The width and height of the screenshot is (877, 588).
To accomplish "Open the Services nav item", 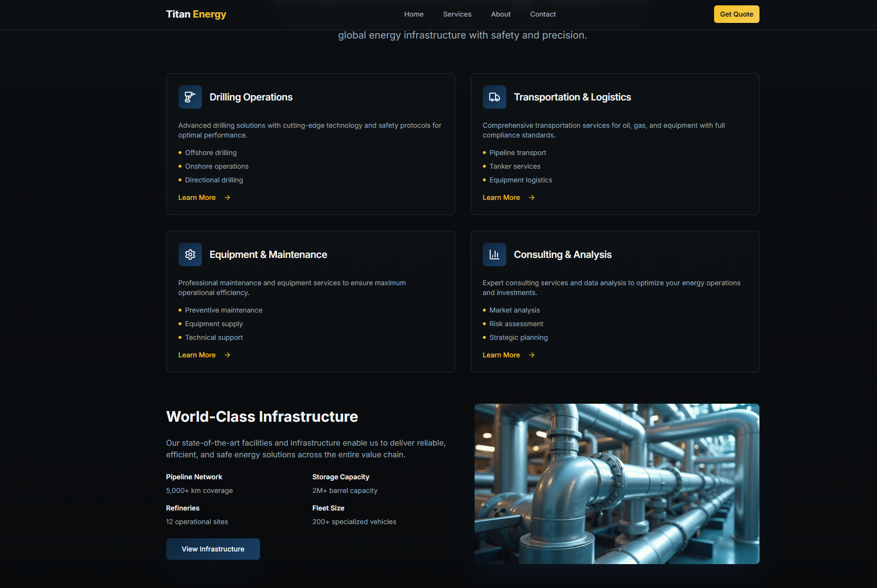I will coord(457,14).
